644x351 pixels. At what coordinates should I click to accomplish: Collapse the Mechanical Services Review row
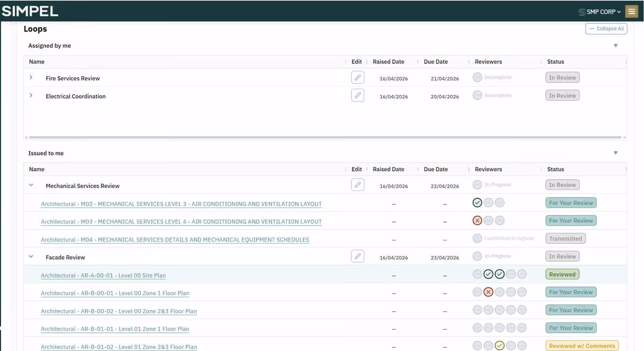pyautogui.click(x=31, y=185)
